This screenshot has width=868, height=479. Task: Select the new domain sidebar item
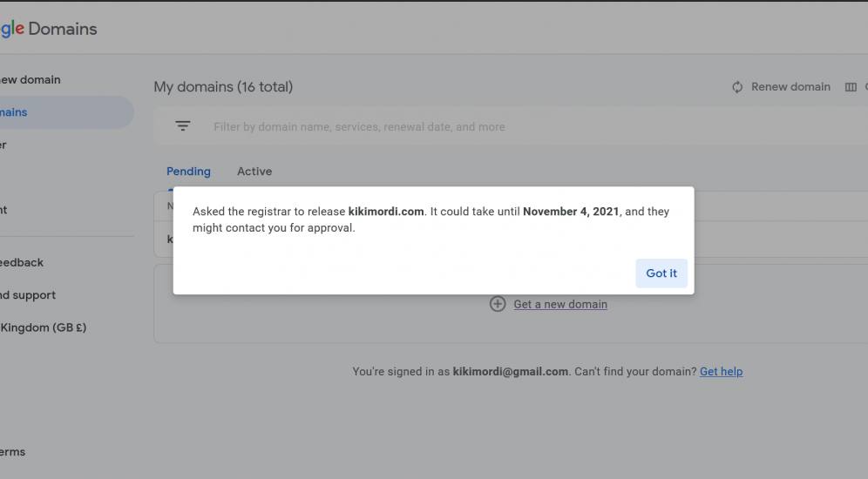click(31, 79)
